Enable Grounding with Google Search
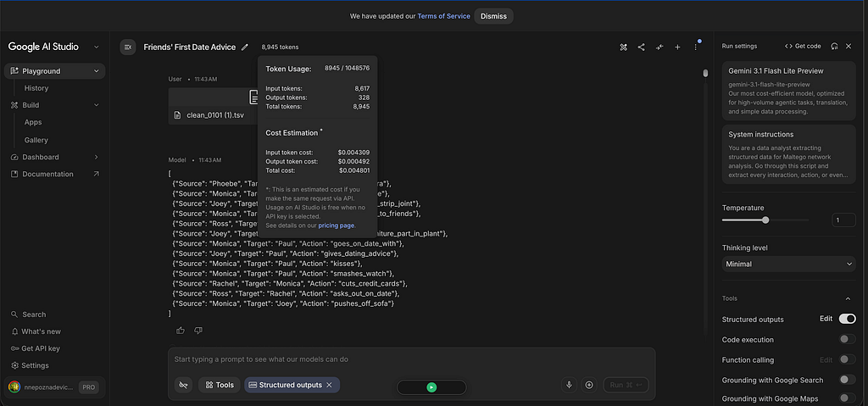Image resolution: width=868 pixels, height=406 pixels. pyautogui.click(x=847, y=380)
